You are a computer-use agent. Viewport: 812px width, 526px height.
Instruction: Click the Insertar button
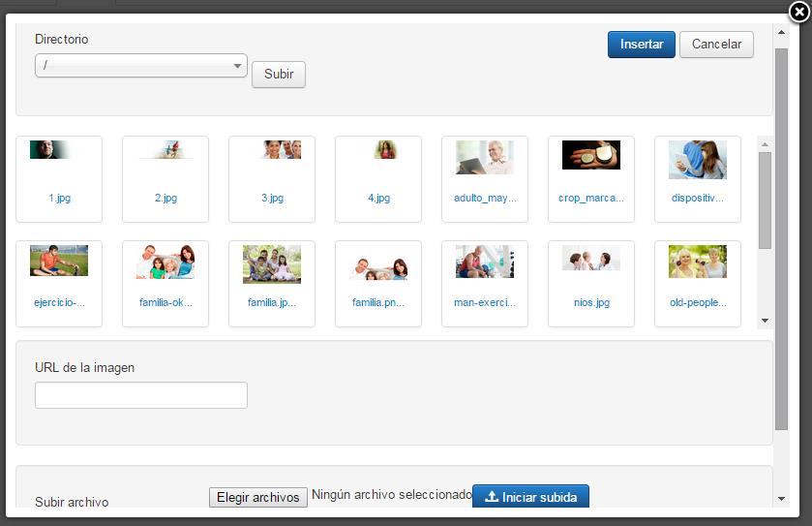point(641,45)
